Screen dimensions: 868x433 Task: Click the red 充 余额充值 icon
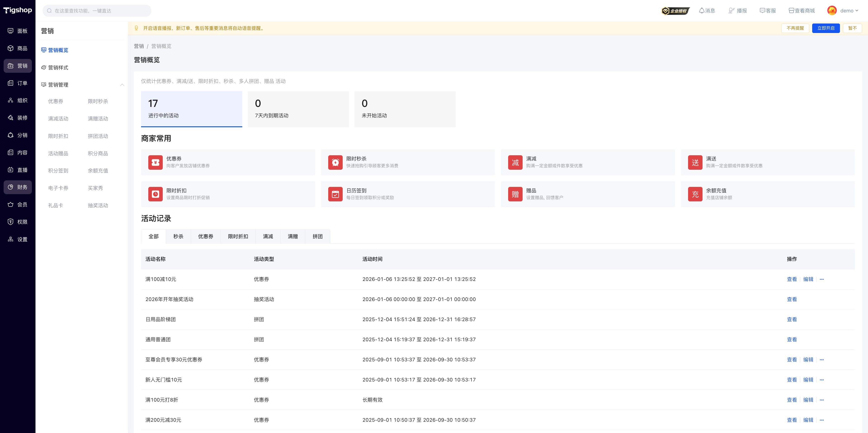click(x=695, y=194)
